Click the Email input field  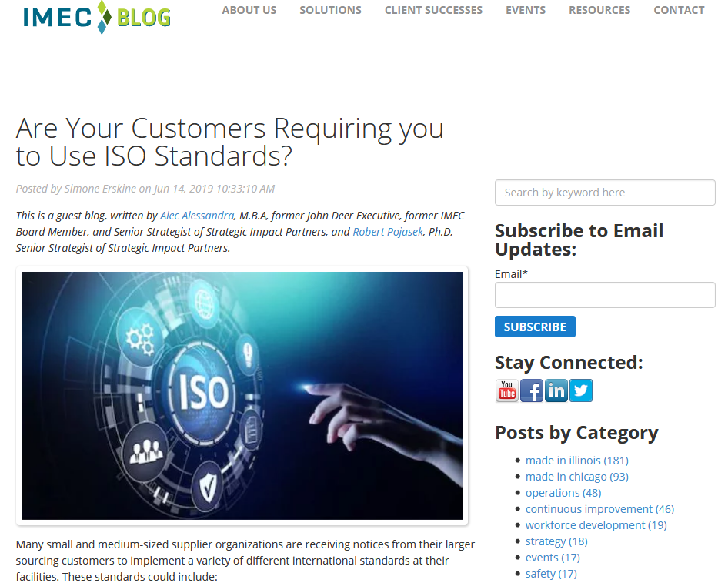pyautogui.click(x=605, y=295)
